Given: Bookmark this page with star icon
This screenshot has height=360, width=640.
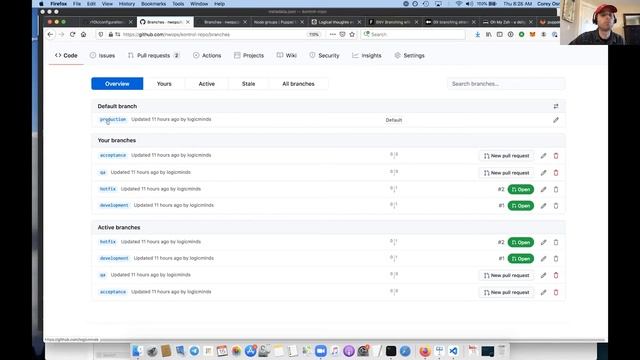Looking at the screenshot, I should (352, 35).
